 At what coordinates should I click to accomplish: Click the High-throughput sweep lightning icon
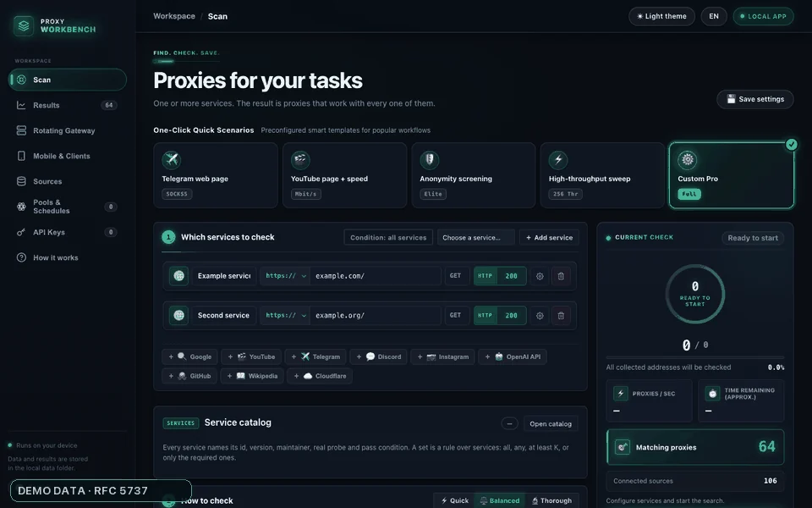[x=558, y=160]
